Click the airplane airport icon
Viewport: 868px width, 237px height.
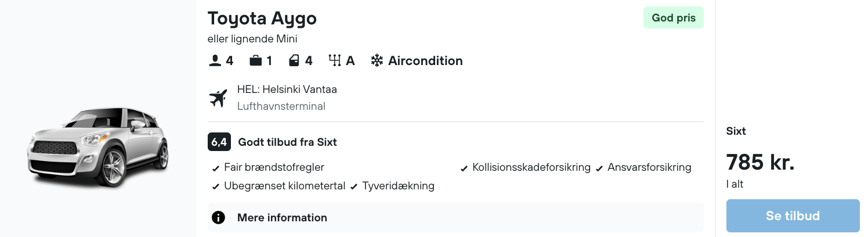218,98
